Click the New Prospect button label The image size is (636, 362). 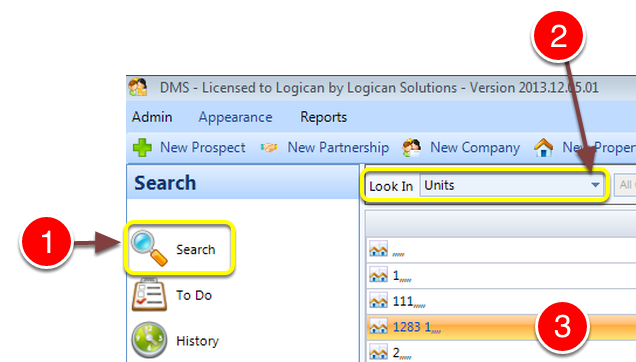[203, 147]
